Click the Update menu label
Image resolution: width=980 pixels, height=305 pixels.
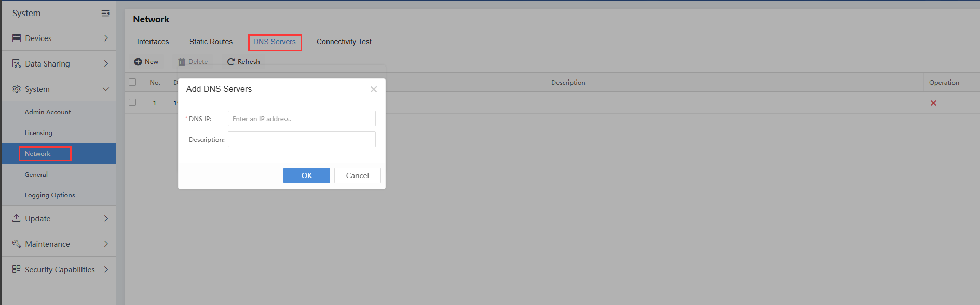38,218
